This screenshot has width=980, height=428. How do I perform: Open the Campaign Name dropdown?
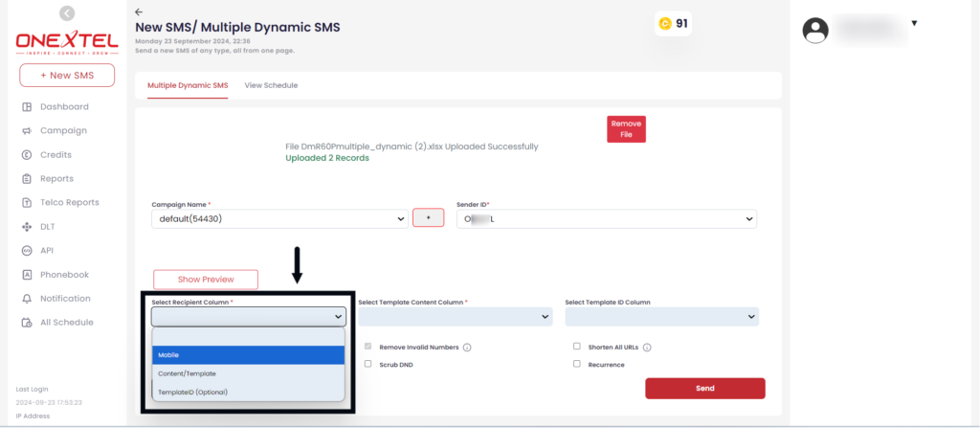click(x=280, y=218)
